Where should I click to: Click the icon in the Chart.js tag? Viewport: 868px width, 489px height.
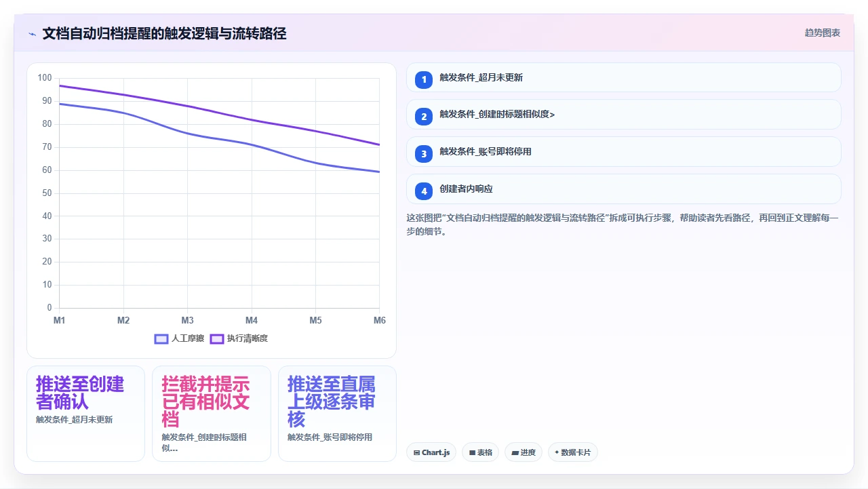pos(416,453)
